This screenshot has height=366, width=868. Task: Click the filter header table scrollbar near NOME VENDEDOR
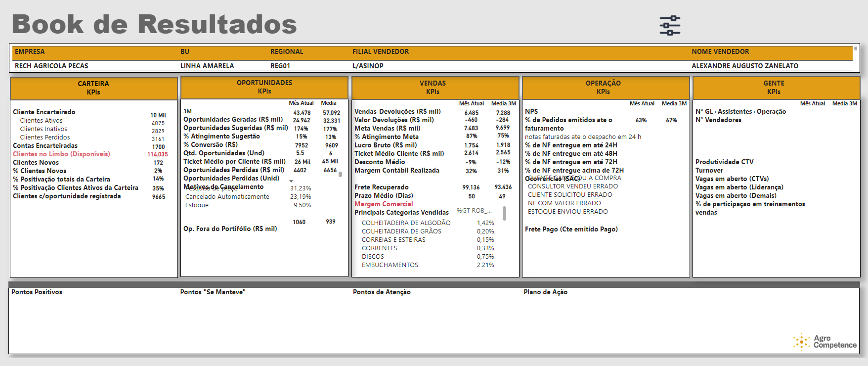click(x=856, y=49)
